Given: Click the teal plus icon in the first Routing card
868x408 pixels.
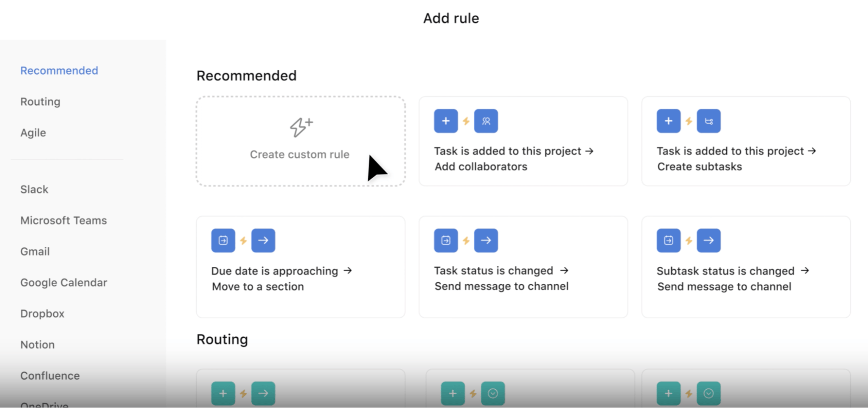Looking at the screenshot, I should coord(223,393).
